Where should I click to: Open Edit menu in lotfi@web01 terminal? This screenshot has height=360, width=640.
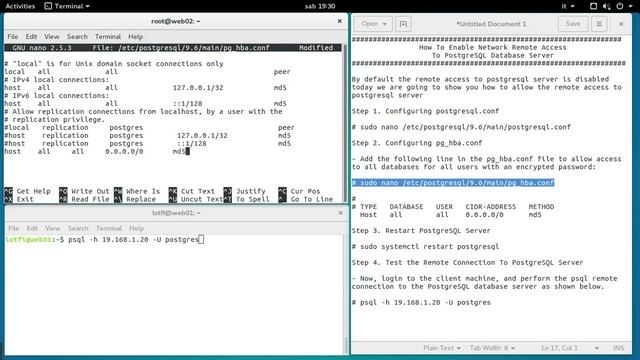[x=32, y=228]
